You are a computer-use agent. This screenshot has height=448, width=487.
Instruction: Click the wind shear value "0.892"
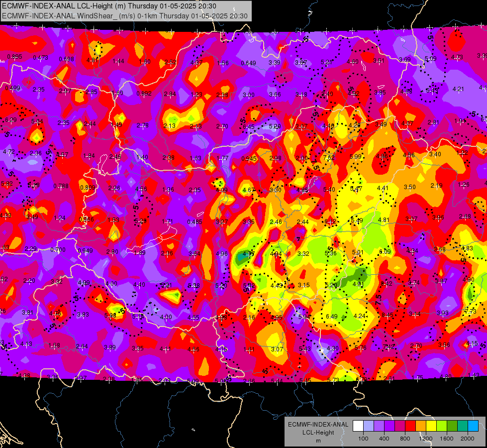pyautogui.click(x=144, y=93)
